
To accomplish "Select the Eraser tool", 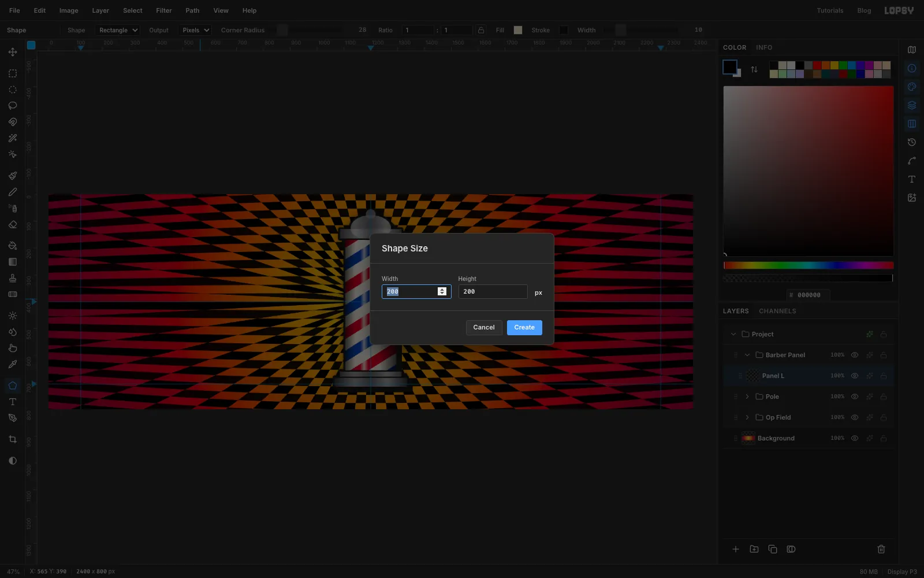I will click(x=12, y=224).
